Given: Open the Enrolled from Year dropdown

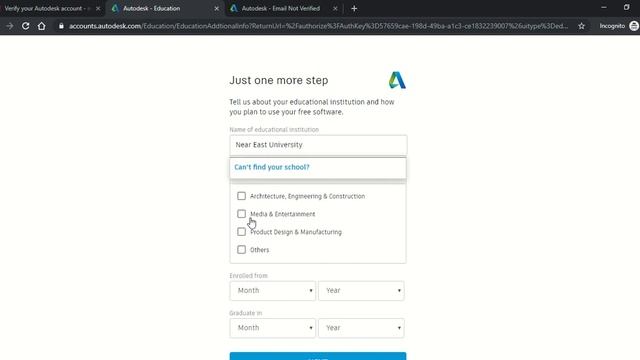Looking at the screenshot, I should click(361, 291).
